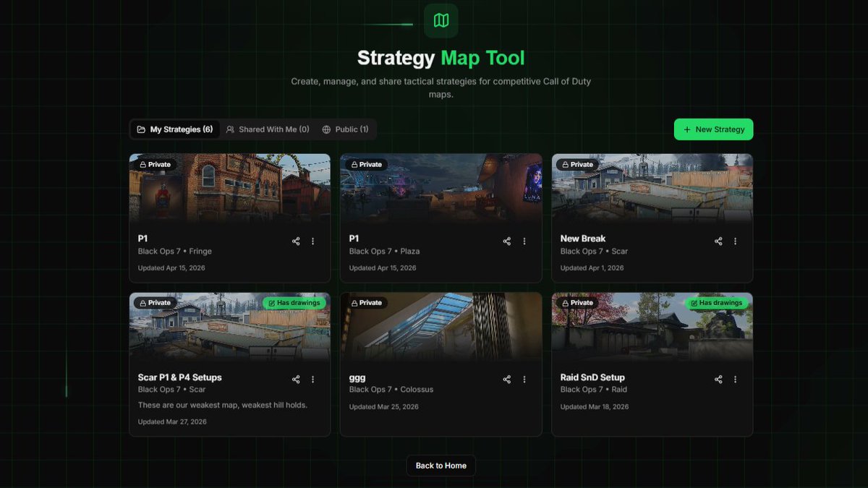Click the Private badge on Scar P1 & P4 Setups card
The height and width of the screenshot is (488, 868).
tap(156, 303)
